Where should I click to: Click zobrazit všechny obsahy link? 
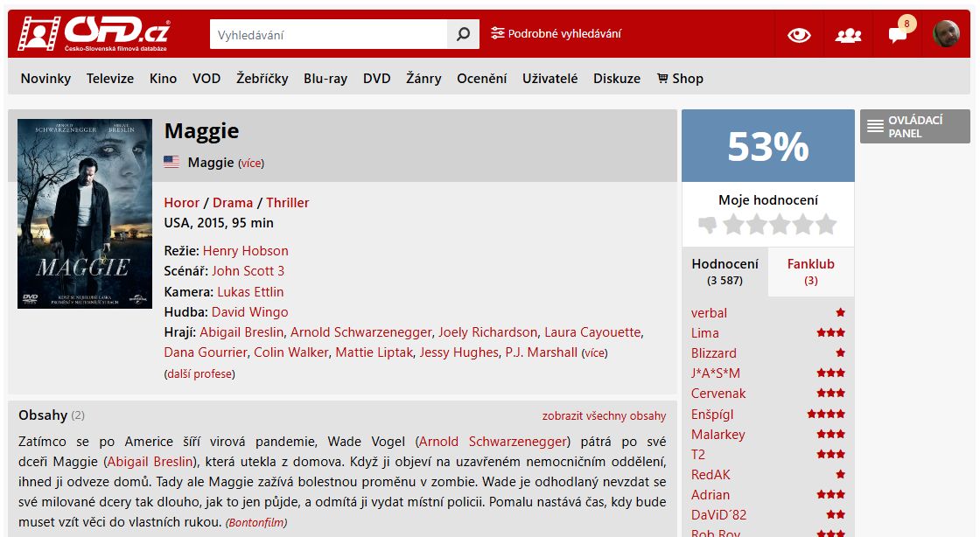click(x=604, y=415)
